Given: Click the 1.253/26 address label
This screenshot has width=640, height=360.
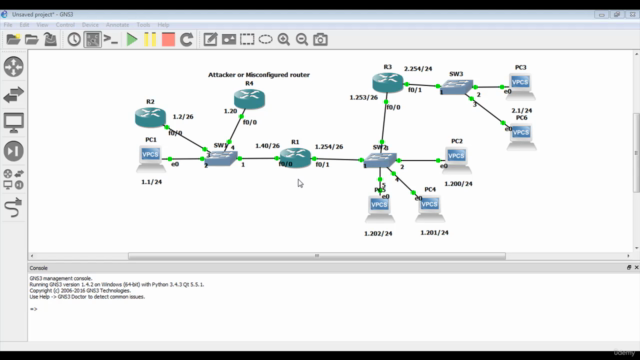Looking at the screenshot, I should tap(364, 97).
